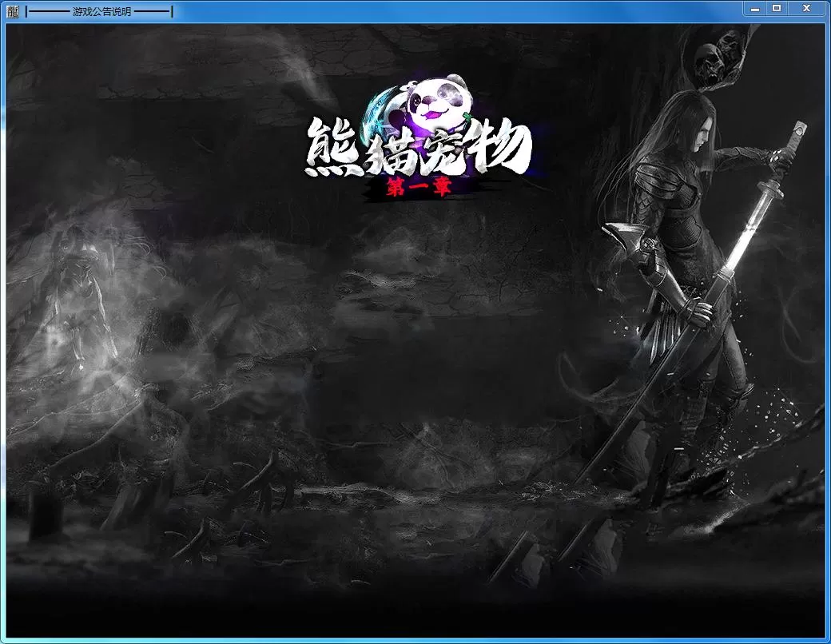Screen dimensions: 831x644
Task: Minimize the game announcement window
Action: [x=754, y=8]
